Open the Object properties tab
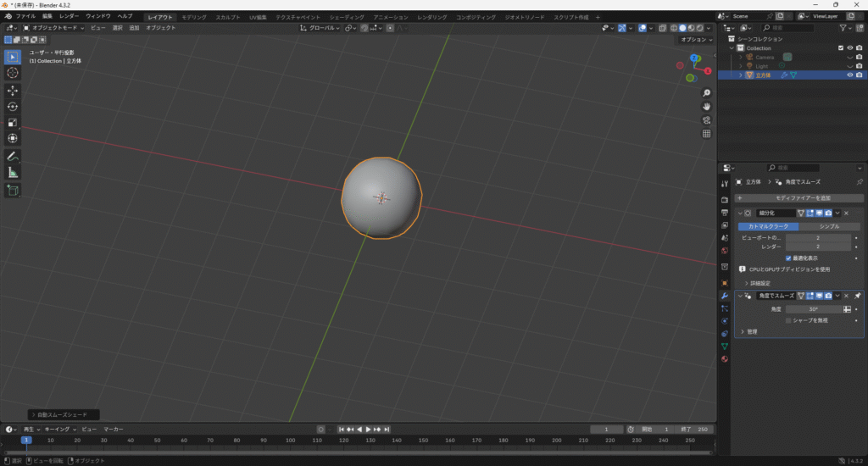The image size is (868, 466). click(725, 283)
